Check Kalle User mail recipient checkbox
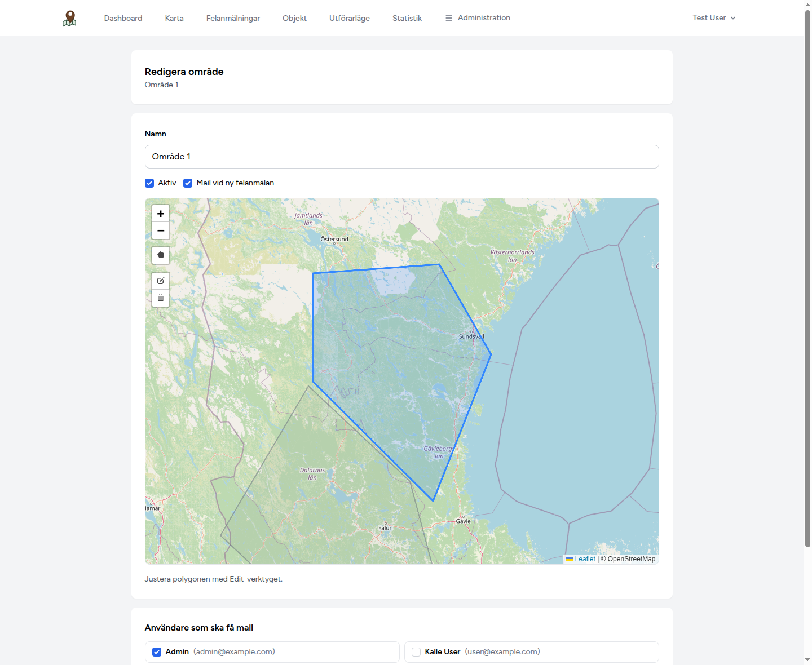This screenshot has height=665, width=812. pyautogui.click(x=416, y=652)
